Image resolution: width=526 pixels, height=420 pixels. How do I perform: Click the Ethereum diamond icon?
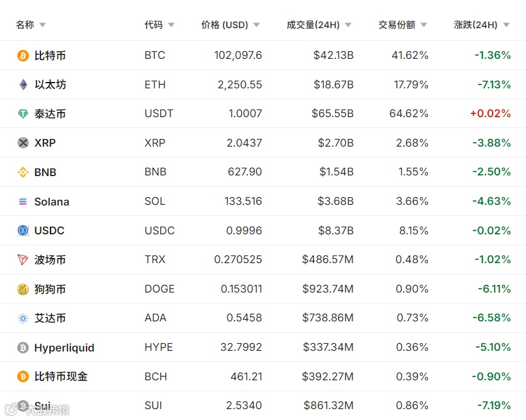[23, 85]
